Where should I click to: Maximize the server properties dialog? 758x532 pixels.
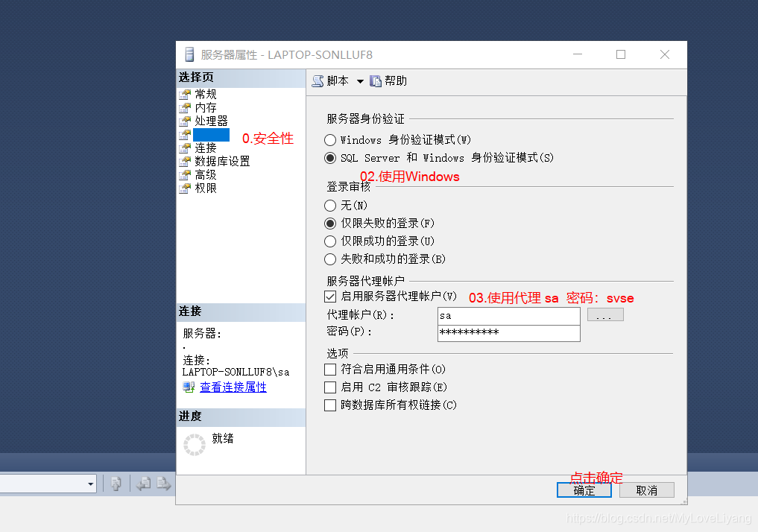pyautogui.click(x=621, y=54)
